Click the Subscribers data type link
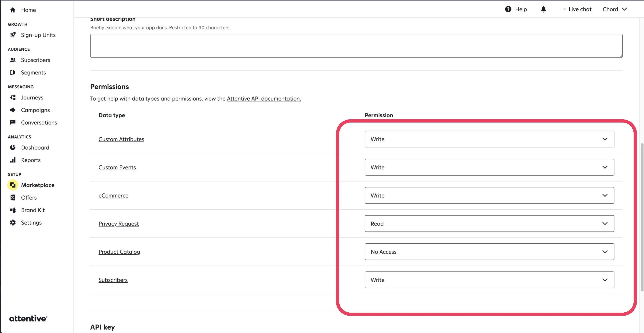Viewport: 644px width, 333px height. (113, 280)
